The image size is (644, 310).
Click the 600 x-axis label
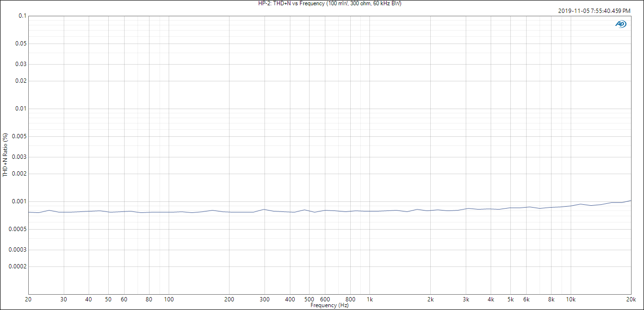(325, 299)
